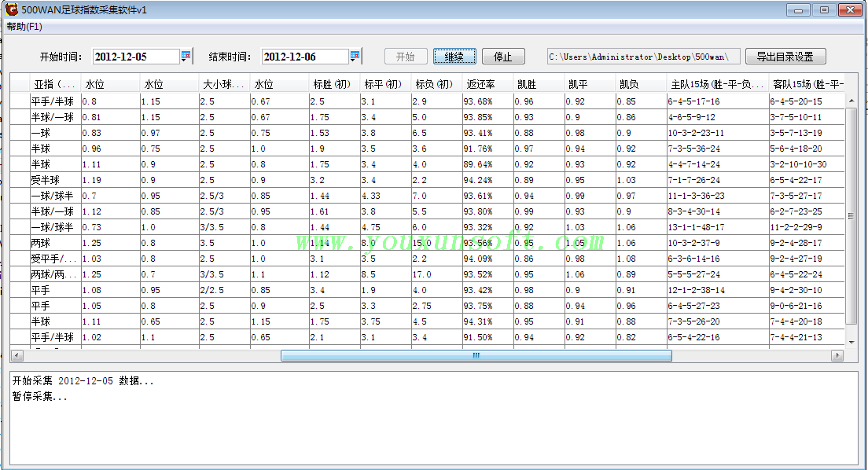
Task: Minimize the 500WAN window
Action: pos(798,10)
